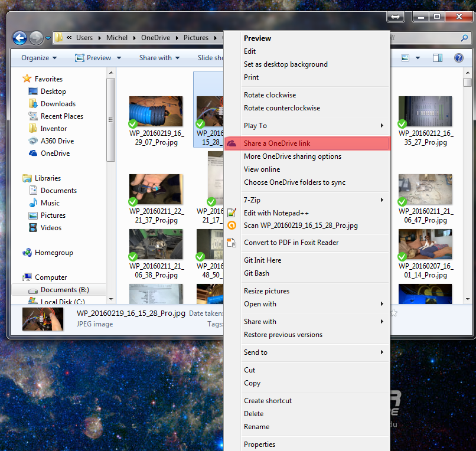The height and width of the screenshot is (451, 476).
Task: Select the A360 Drive icon
Action: 33,141
